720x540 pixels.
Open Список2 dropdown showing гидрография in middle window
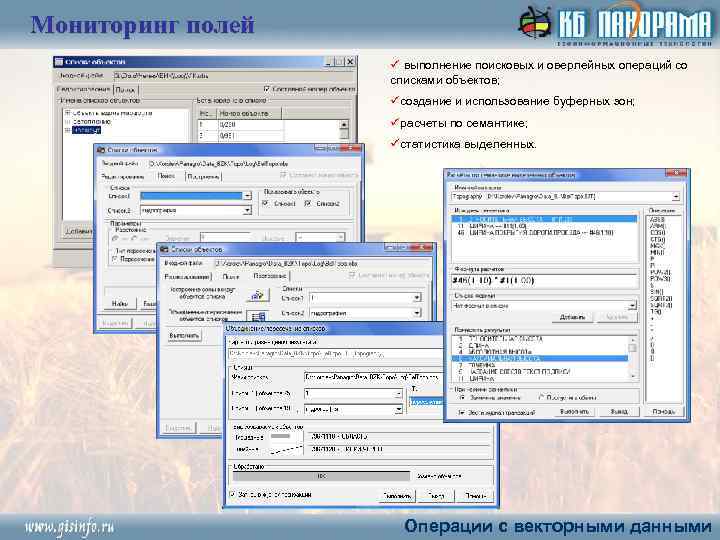tap(247, 210)
